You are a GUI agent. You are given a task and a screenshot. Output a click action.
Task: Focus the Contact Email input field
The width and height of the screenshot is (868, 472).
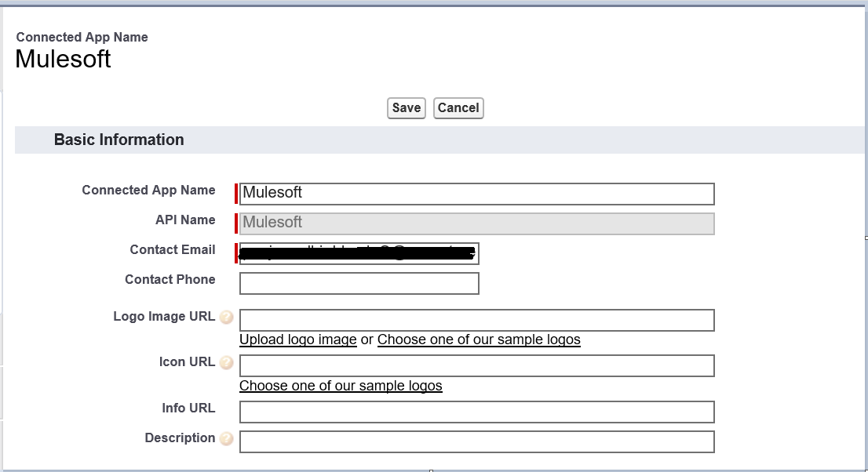coord(359,253)
